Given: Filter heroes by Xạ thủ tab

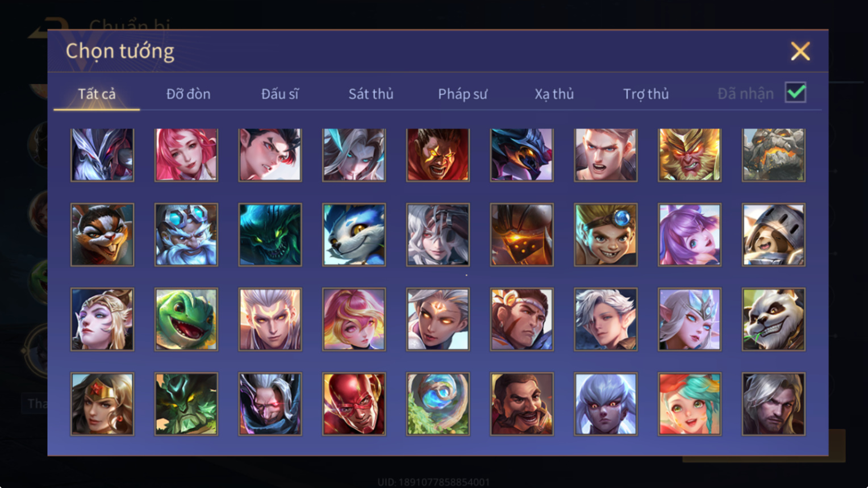Looking at the screenshot, I should click(554, 94).
